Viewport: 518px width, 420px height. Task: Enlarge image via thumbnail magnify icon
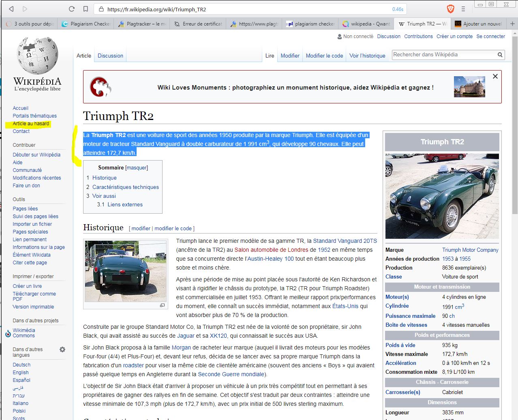tap(163, 305)
